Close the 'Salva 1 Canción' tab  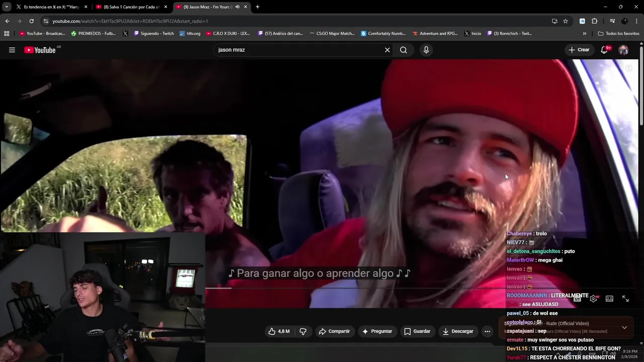click(x=166, y=7)
